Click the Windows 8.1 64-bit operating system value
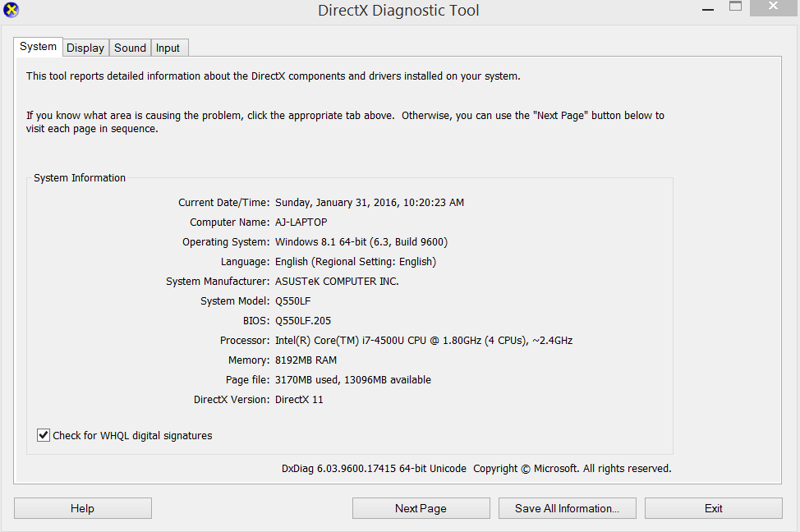This screenshot has height=532, width=800. 361,241
